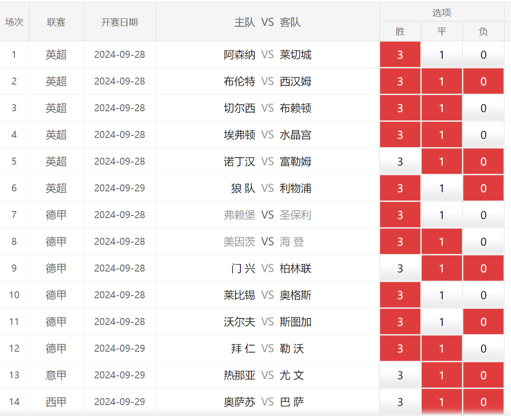The height and width of the screenshot is (420, 511).
Task: Click the 平 column header
Action: pos(441,31)
